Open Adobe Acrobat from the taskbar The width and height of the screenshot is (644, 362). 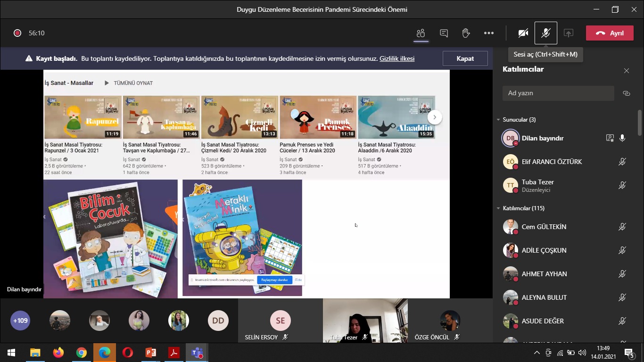pos(173,353)
